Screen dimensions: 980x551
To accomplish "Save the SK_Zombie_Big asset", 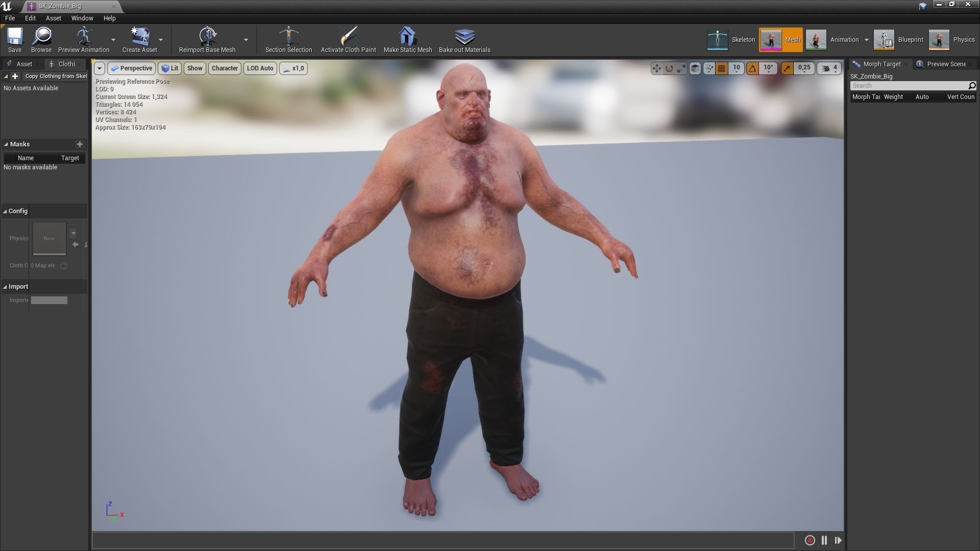I will coord(15,40).
